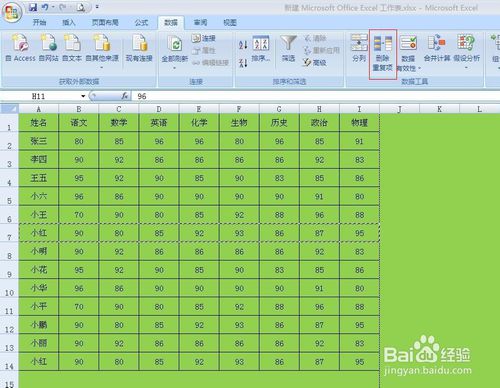Click header cell 数学
This screenshot has width=500, height=388.
click(119, 123)
